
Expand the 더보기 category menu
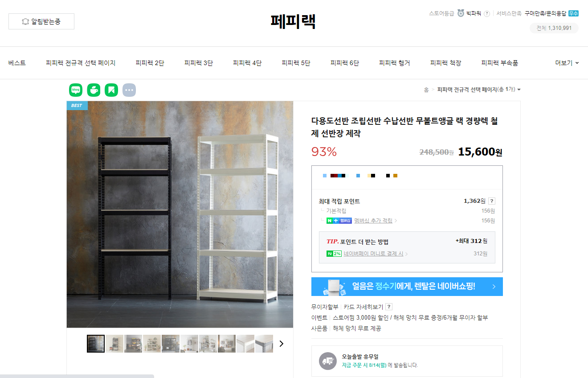pyautogui.click(x=567, y=63)
